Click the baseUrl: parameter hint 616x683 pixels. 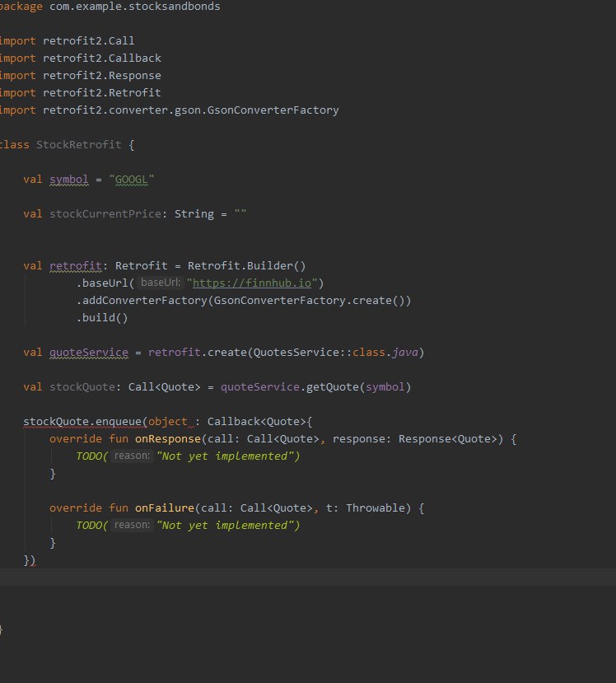(161, 283)
